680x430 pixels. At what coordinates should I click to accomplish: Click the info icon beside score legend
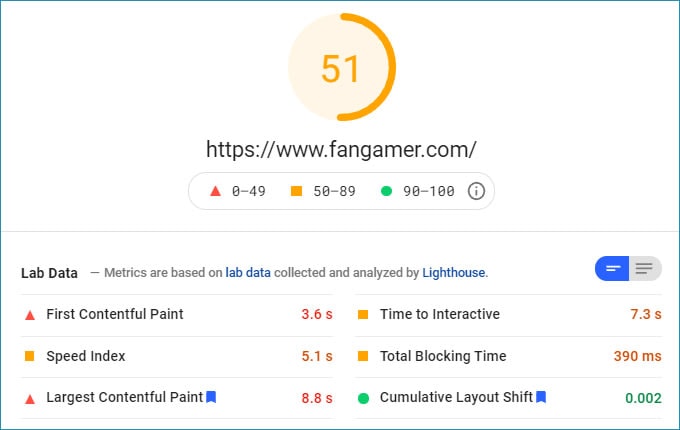click(x=476, y=191)
